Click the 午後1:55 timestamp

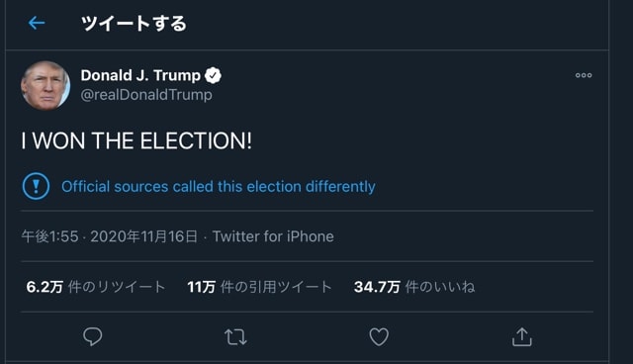click(49, 236)
